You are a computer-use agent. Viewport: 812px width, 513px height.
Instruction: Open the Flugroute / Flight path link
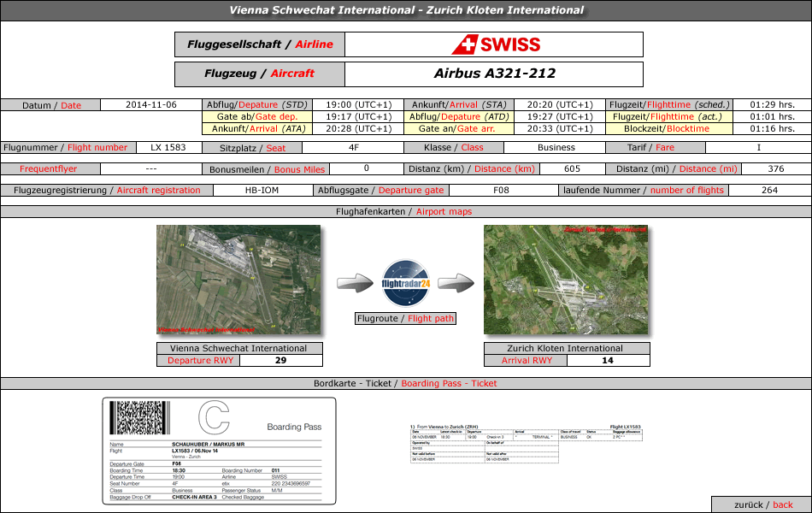(x=405, y=318)
